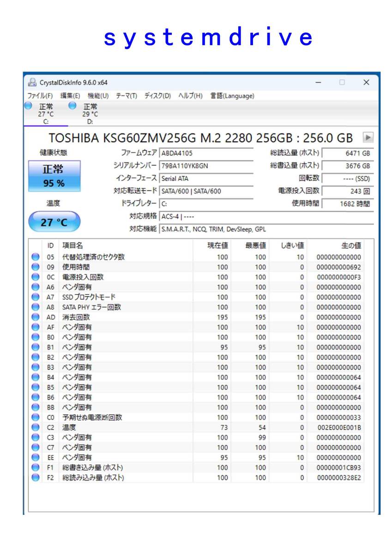Open the ヘルプ(H) menu
Viewport: 392px width, 554px height.
pyautogui.click(x=190, y=96)
